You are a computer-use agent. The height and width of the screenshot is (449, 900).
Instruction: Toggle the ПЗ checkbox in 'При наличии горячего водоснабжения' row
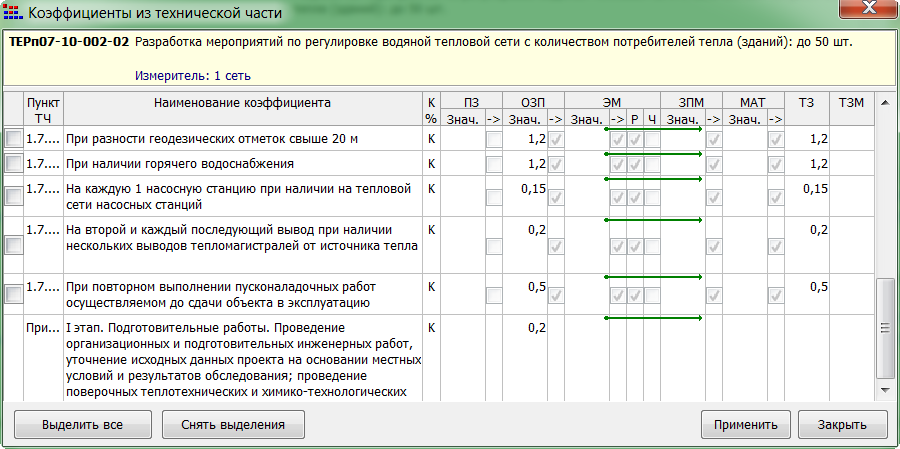tap(494, 165)
